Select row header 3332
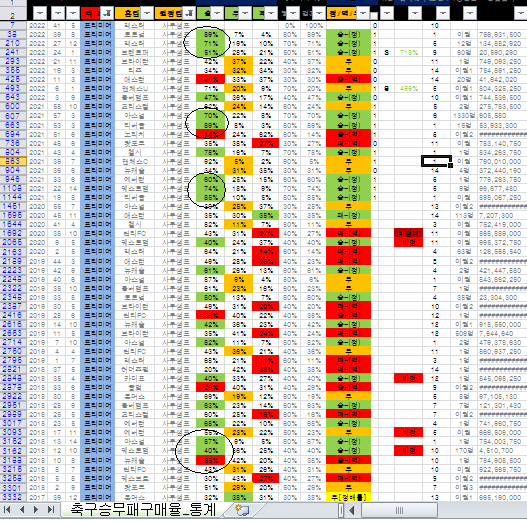The image size is (527, 522). click(x=13, y=497)
